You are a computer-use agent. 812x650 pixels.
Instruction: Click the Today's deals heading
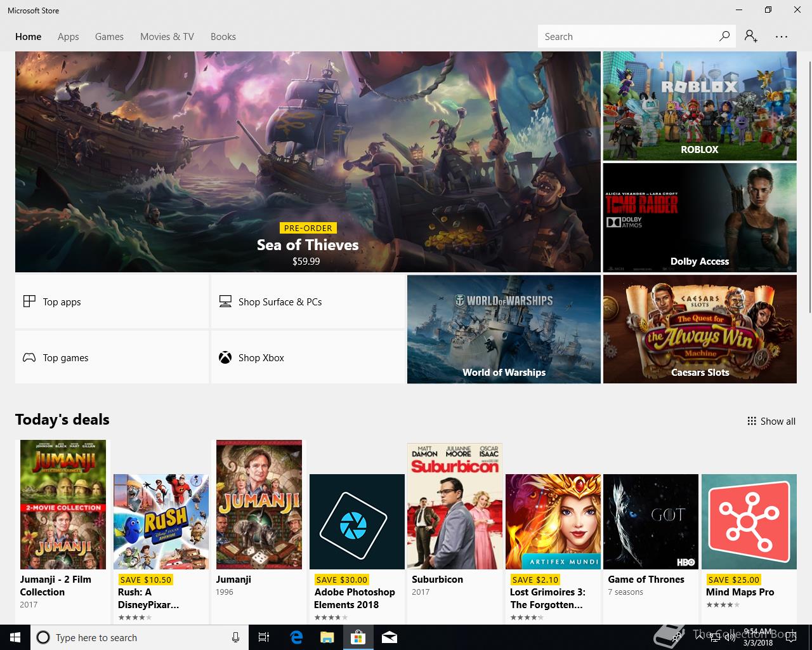[62, 420]
